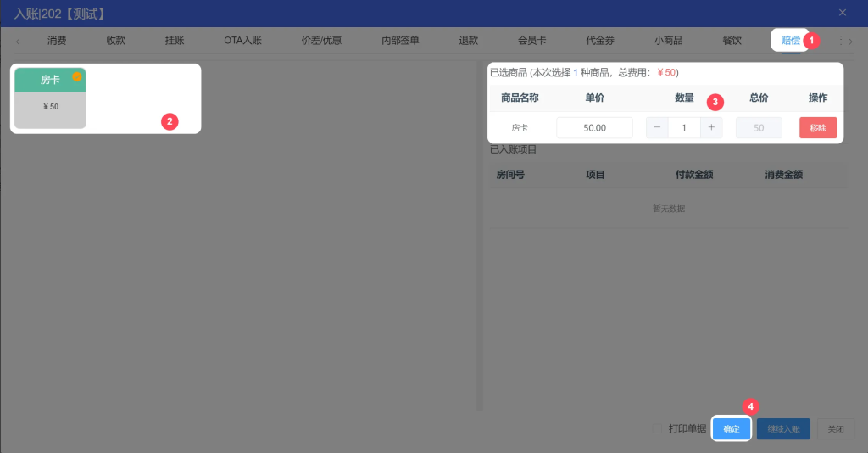Click the right arrow to scroll tabs
Viewport: 868px width, 453px height.
pyautogui.click(x=851, y=41)
